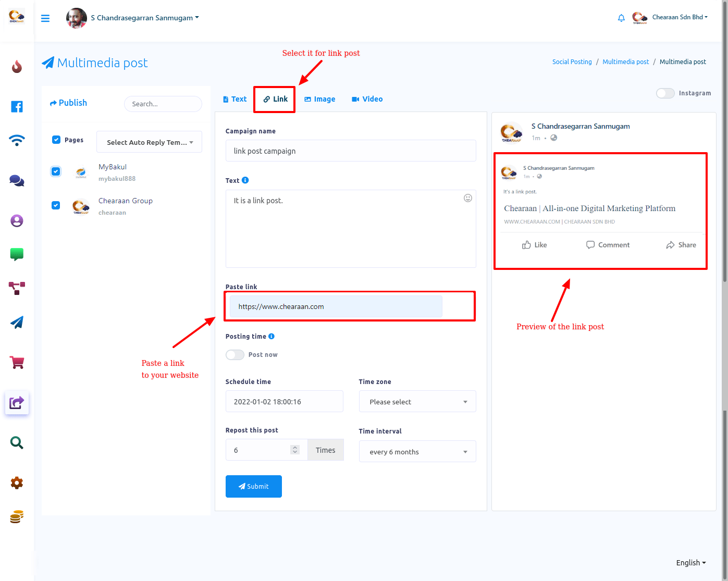Toggle the Instagram switch

(665, 93)
